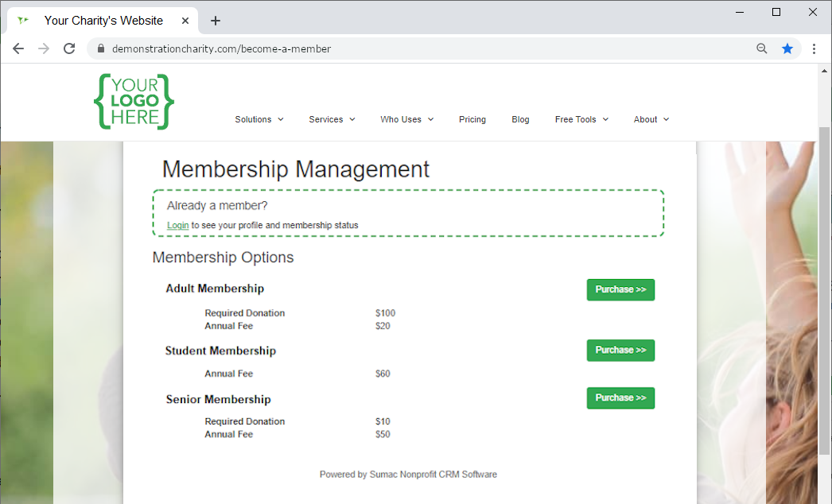Image resolution: width=832 pixels, height=504 pixels.
Task: Expand the Free Tools dropdown
Action: pos(581,119)
